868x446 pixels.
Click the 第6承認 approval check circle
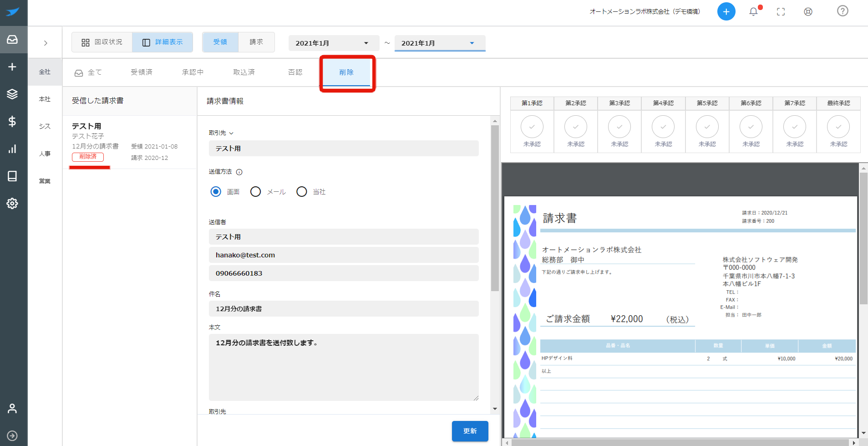751,127
